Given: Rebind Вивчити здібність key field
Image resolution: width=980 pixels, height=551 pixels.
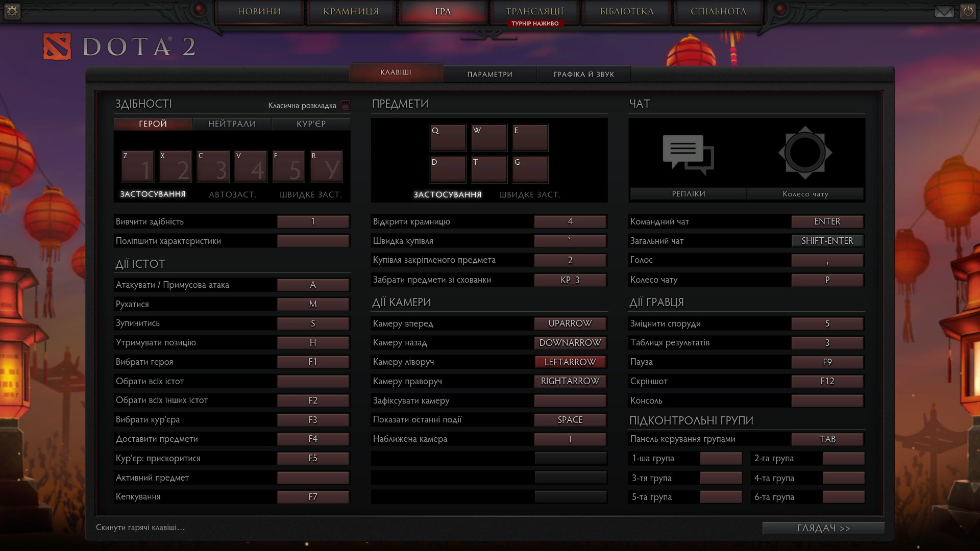Looking at the screenshot, I should click(x=313, y=221).
